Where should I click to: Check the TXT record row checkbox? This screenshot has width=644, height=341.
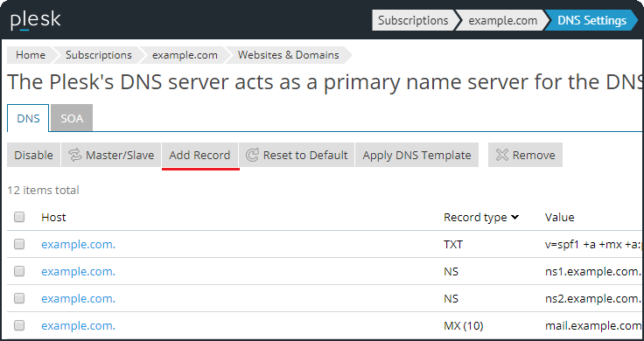19,244
